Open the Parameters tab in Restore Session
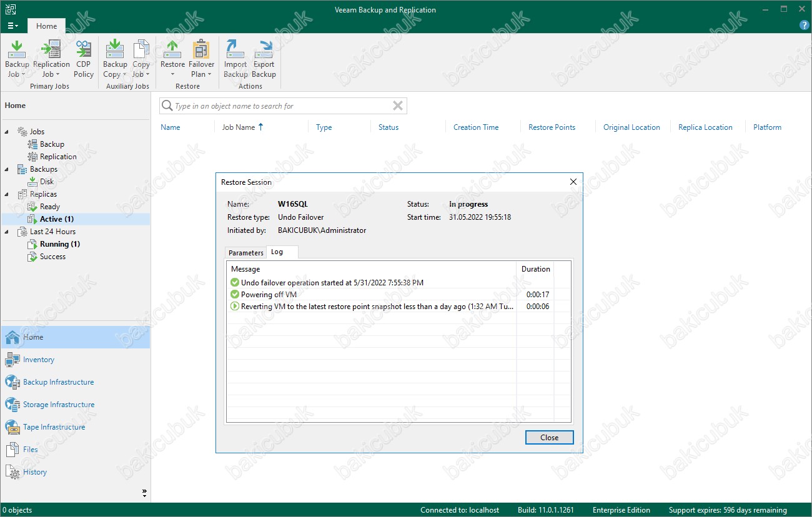 [x=245, y=253]
